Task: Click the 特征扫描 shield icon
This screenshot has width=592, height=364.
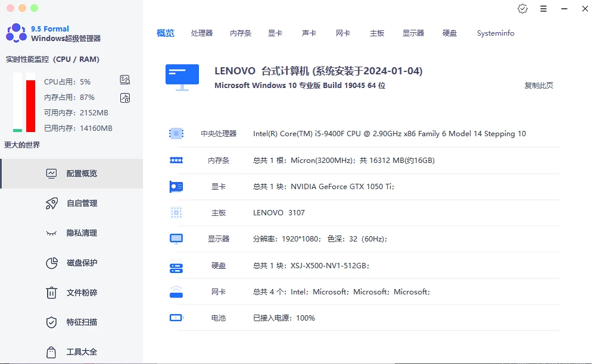Action: (x=51, y=322)
